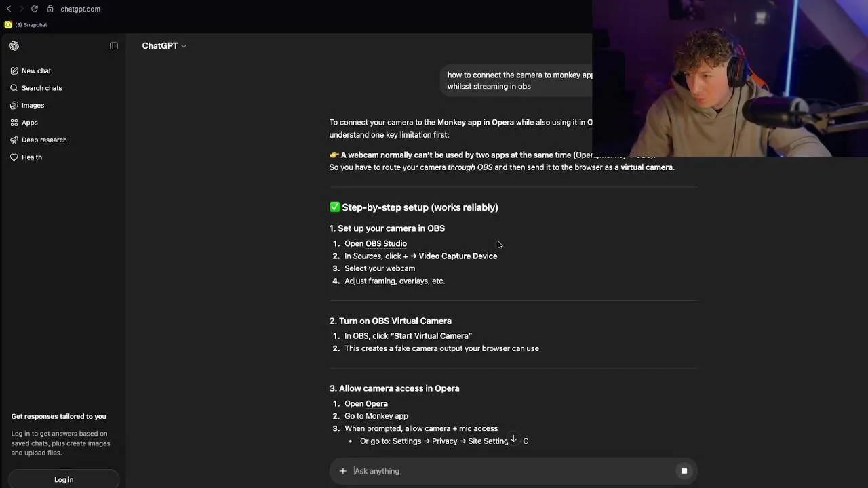Click the plus attachment button
The image size is (868, 488).
[x=342, y=471]
